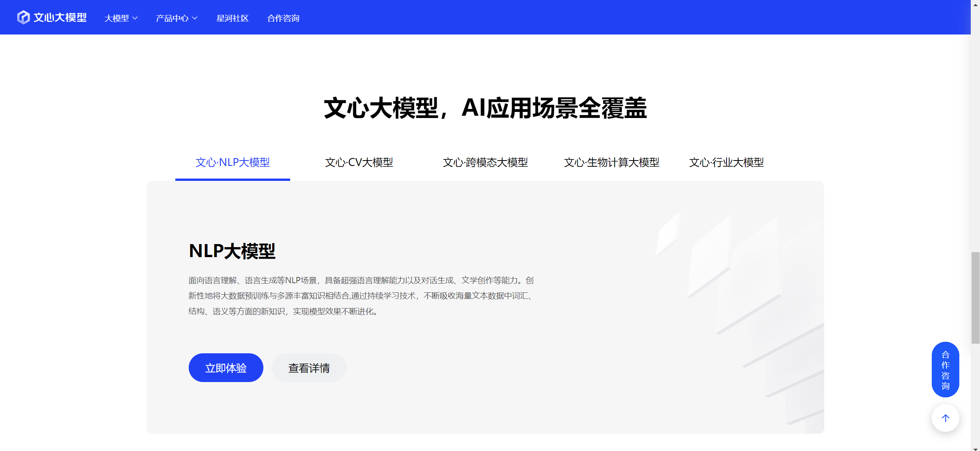
Task: Switch to the 文心·跨模态大模型 tab
Action: [x=485, y=162]
